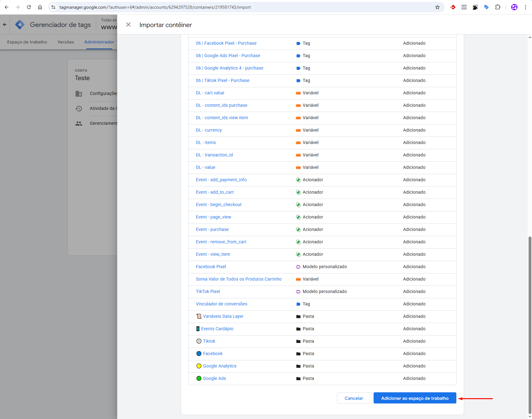Click the Atividade history clock icon
The height and width of the screenshot is (419, 532).
(79, 108)
